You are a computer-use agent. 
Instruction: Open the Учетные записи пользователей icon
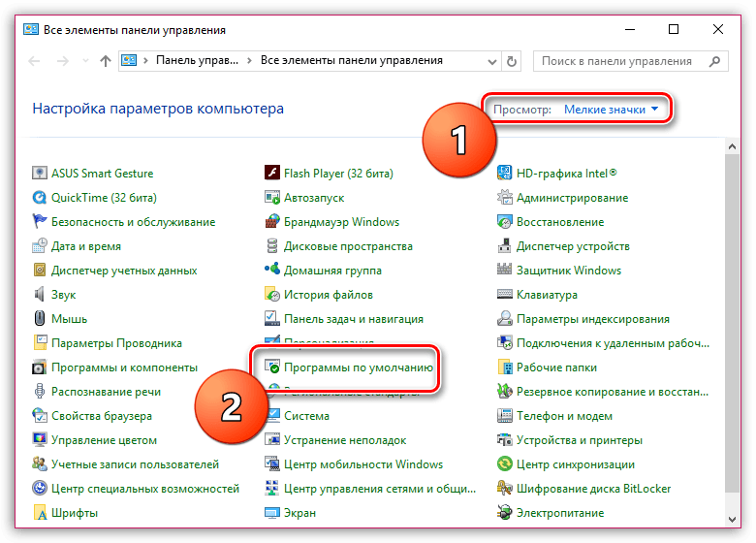click(x=39, y=463)
